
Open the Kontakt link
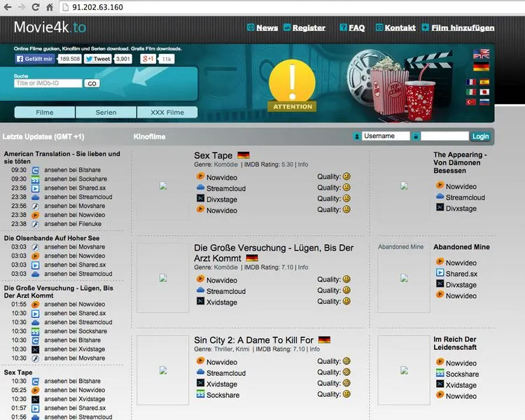tap(400, 28)
